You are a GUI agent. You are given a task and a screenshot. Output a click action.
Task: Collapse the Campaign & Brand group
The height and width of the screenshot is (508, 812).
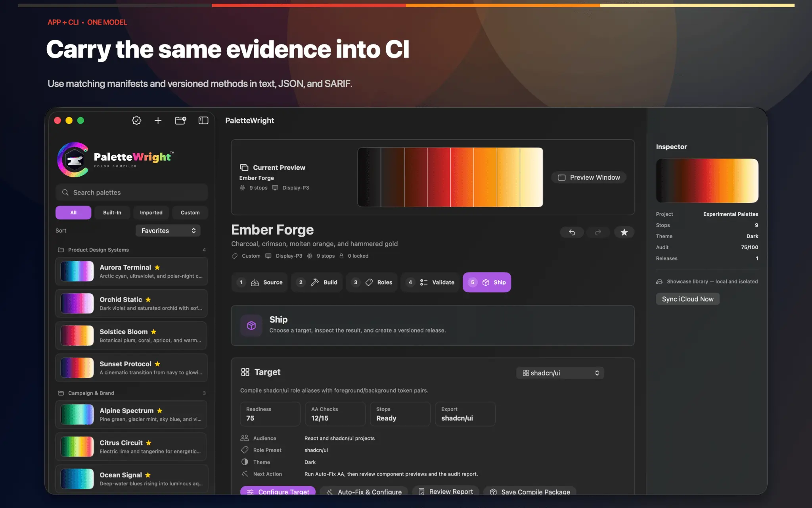click(x=132, y=393)
